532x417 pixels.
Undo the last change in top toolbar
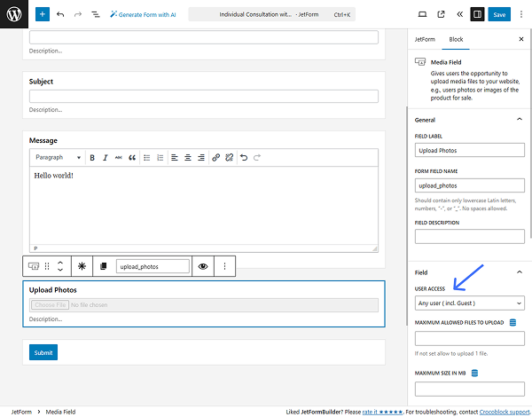pyautogui.click(x=60, y=14)
